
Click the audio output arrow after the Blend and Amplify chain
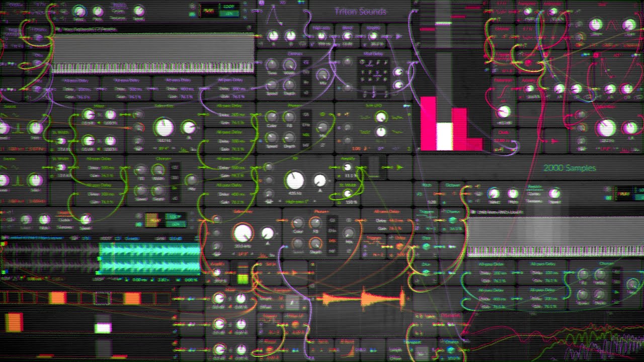coord(398,36)
